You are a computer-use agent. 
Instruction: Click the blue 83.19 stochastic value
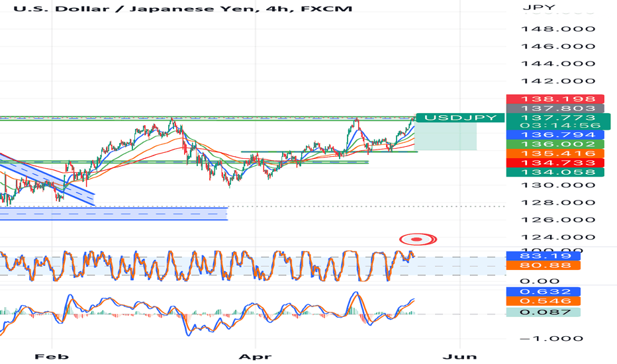coord(543,255)
